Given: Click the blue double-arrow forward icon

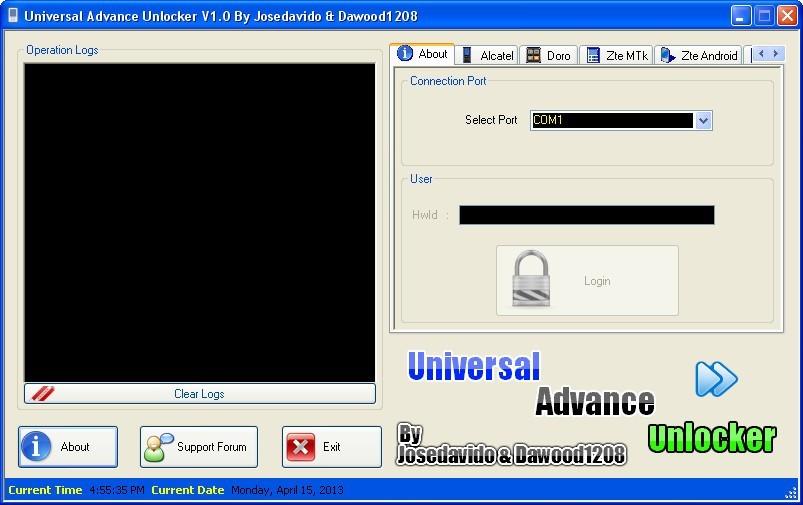Looking at the screenshot, I should tap(716, 379).
